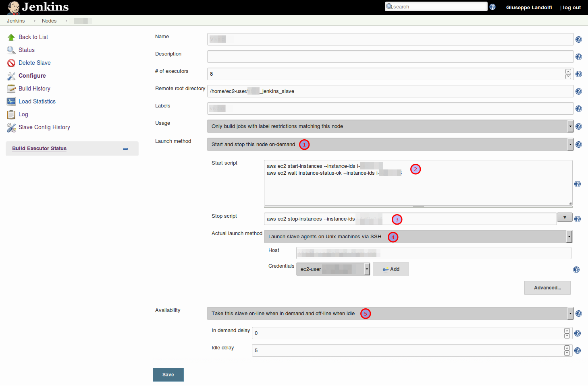588x386 pixels.
Task: Select Configure in sidebar
Action: [32, 76]
